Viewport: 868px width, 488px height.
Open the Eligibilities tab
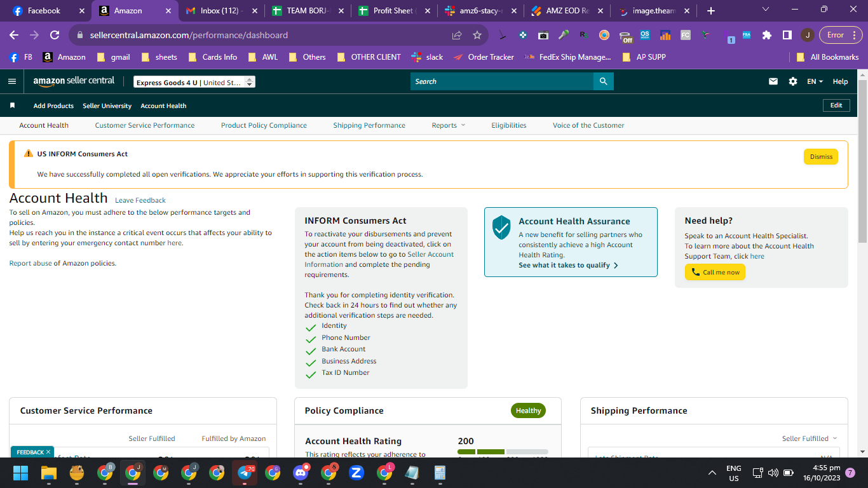click(x=509, y=125)
